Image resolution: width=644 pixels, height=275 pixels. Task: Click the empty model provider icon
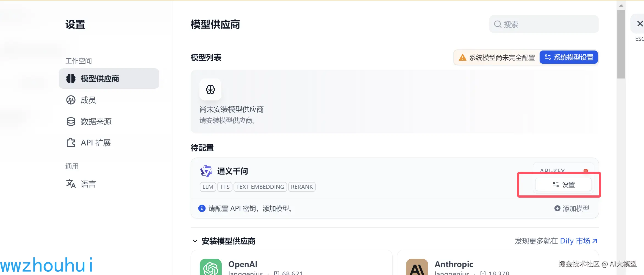tap(210, 89)
